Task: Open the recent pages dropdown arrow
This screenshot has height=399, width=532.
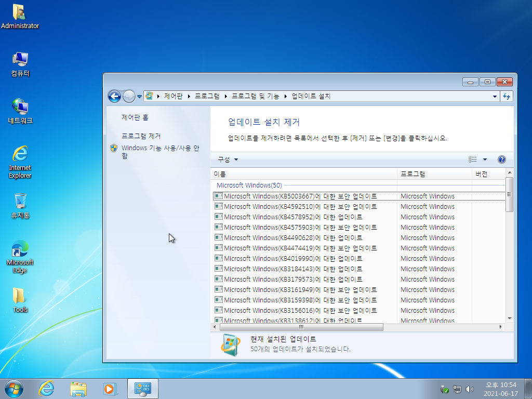Action: click(x=139, y=97)
